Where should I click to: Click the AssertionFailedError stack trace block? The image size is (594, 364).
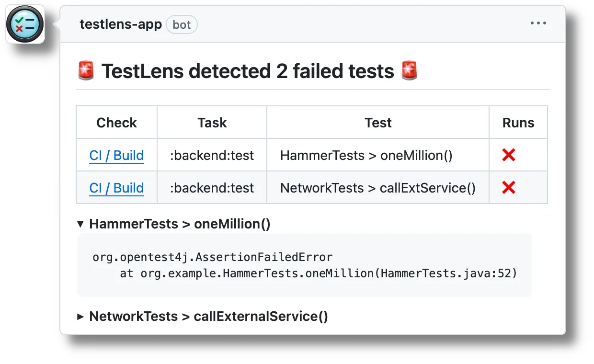point(304,265)
